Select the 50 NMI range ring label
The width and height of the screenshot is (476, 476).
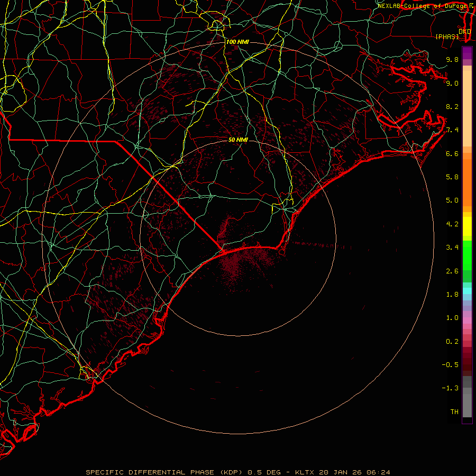click(x=238, y=140)
